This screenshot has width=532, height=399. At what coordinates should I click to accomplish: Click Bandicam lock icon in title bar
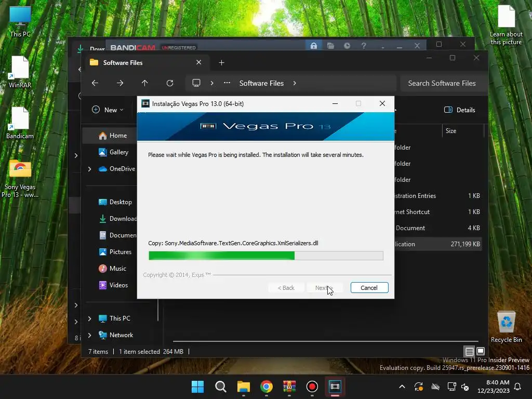[x=313, y=46]
